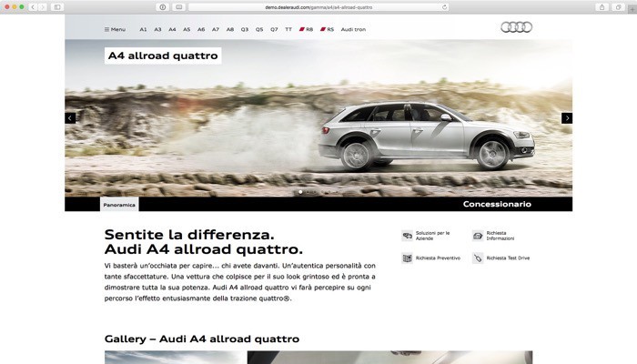Click the A4 allroad quattro hero title

tap(163, 56)
